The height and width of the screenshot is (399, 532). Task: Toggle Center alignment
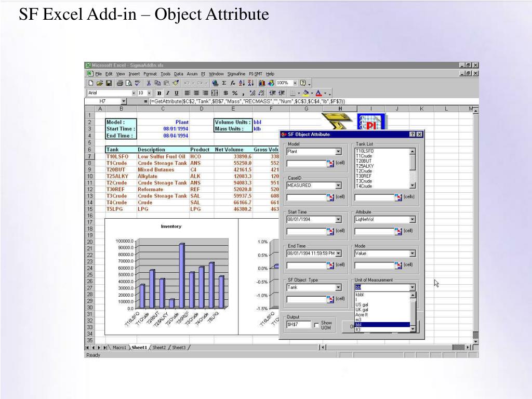click(x=196, y=93)
